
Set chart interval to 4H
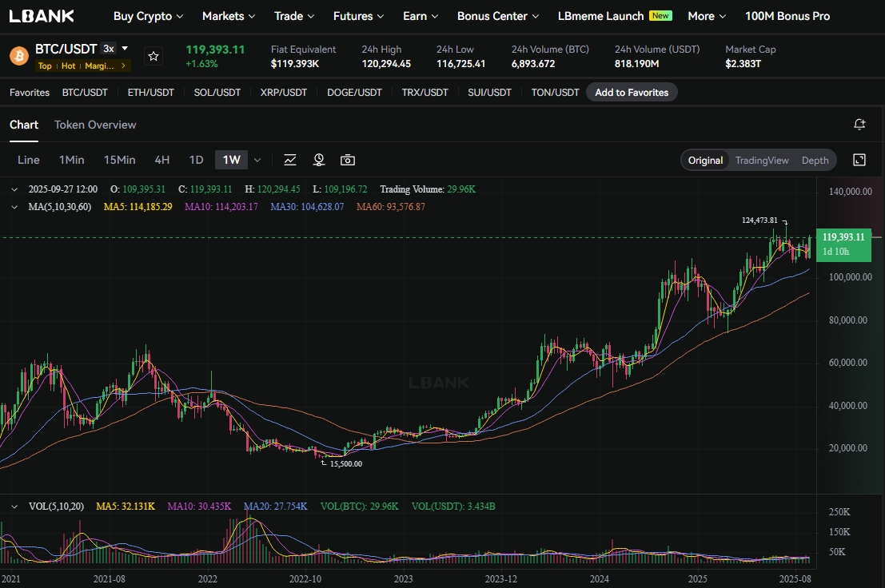(161, 160)
